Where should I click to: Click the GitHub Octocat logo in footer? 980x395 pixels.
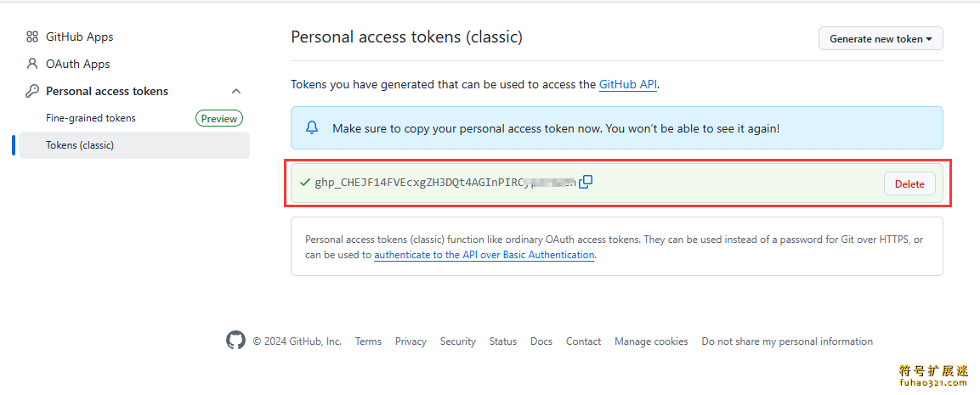click(x=235, y=341)
